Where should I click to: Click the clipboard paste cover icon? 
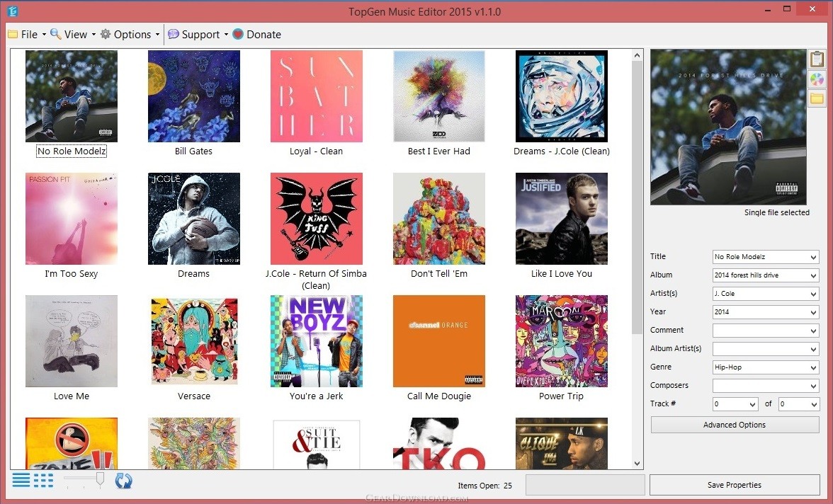pos(817,59)
